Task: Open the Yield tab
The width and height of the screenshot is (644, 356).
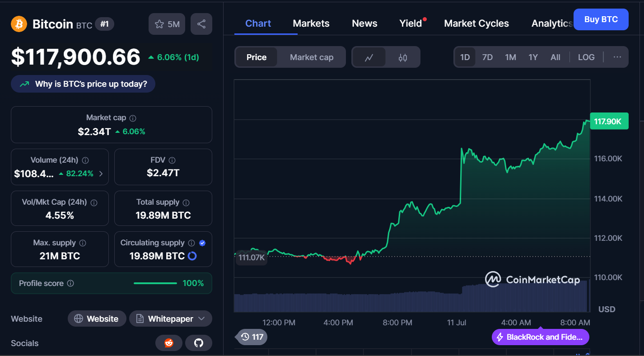Action: (x=411, y=23)
